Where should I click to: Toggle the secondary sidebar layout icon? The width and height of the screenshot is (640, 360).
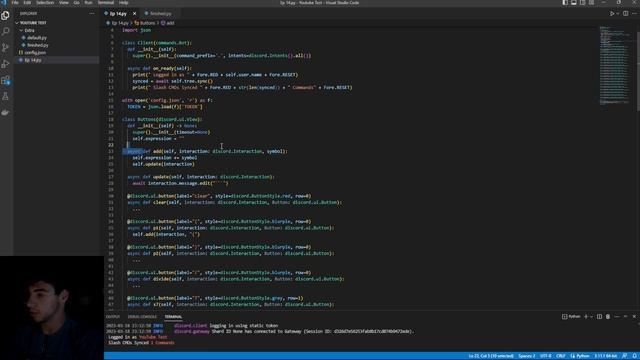[x=582, y=2]
